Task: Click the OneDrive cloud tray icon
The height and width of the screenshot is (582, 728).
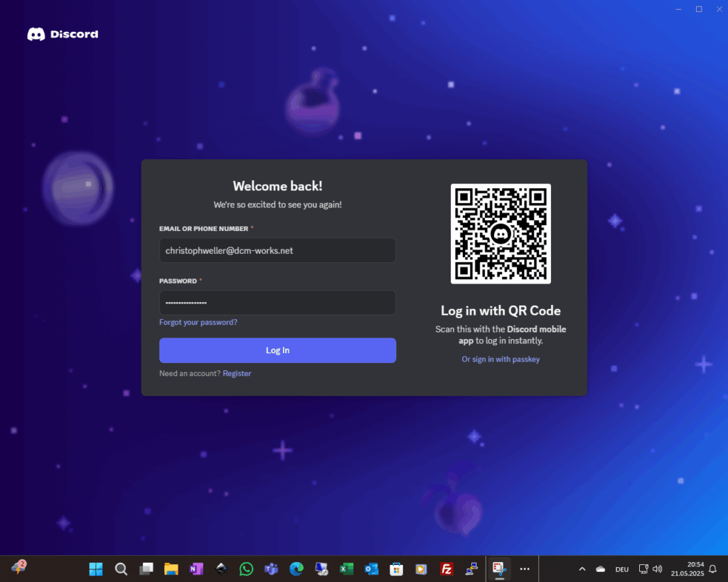Action: click(x=600, y=569)
